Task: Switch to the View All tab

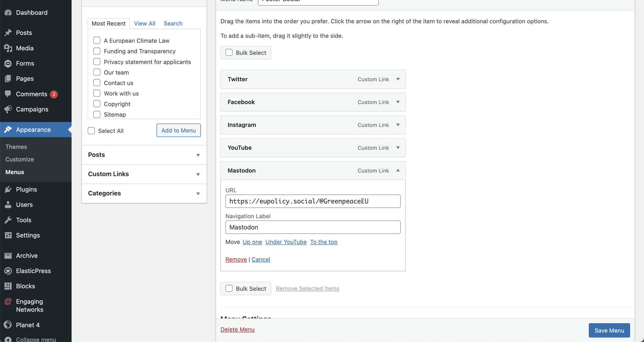Action: (x=144, y=23)
